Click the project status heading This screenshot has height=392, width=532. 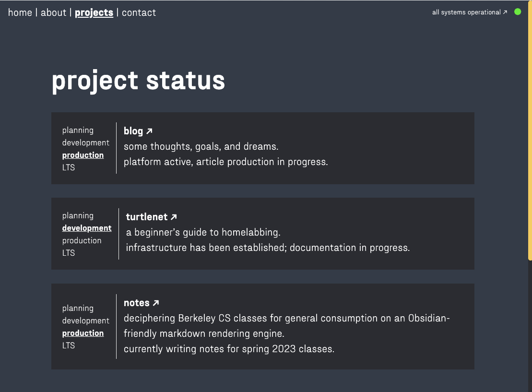(x=138, y=81)
